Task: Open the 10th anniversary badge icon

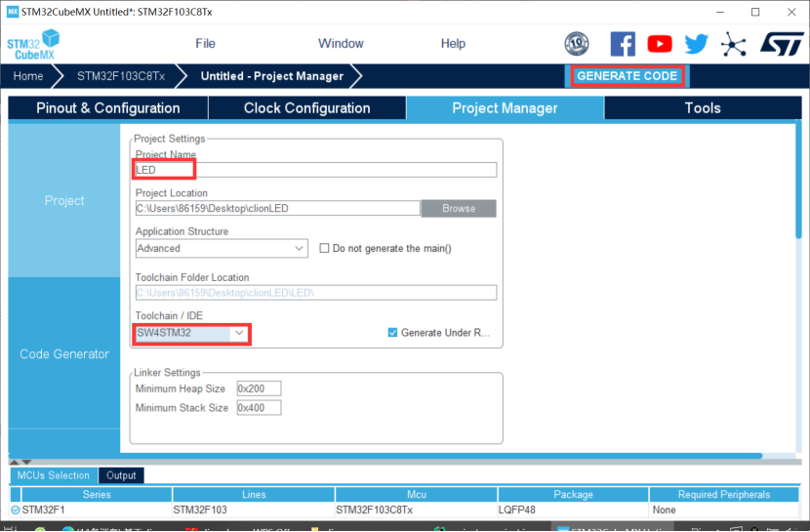Action: pos(577,43)
